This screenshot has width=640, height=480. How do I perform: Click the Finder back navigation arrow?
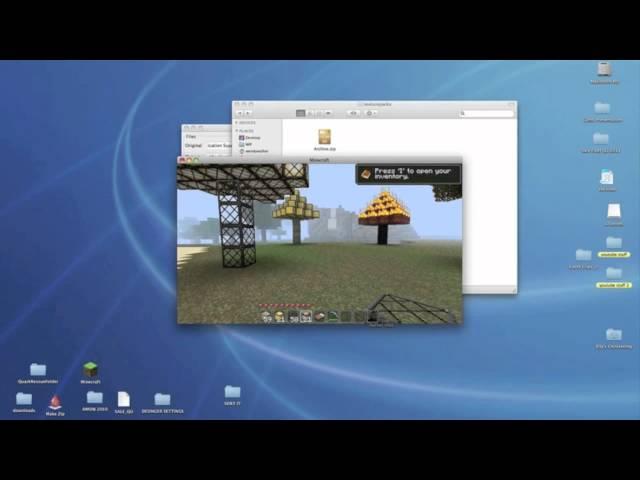click(240, 113)
